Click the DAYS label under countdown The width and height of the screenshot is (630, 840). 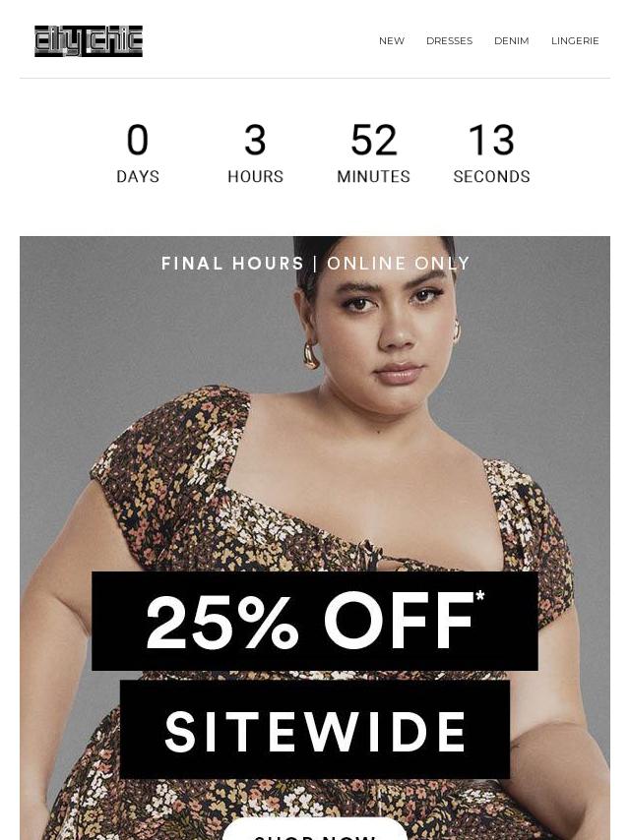(138, 176)
